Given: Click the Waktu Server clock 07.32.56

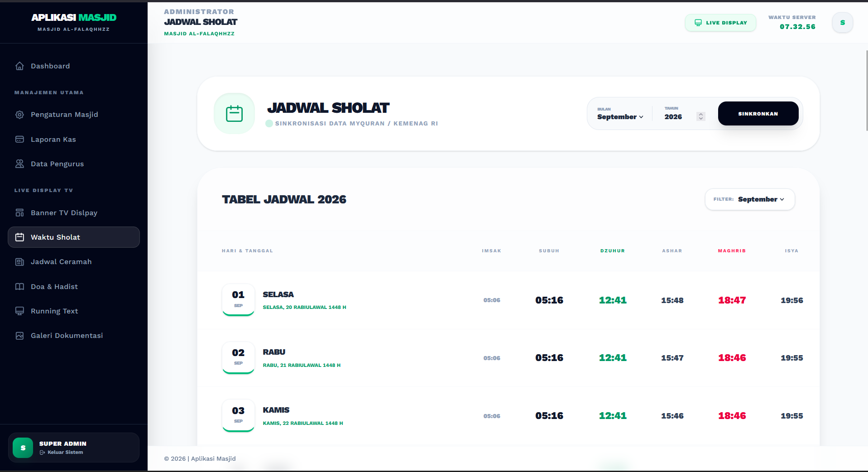Looking at the screenshot, I should (797, 27).
